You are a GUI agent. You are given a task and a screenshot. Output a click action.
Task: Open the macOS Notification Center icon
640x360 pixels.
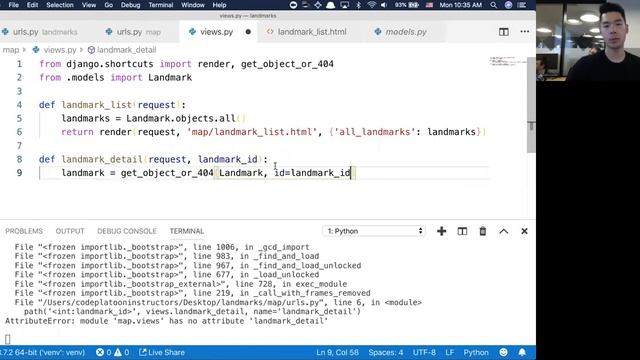[x=522, y=5]
